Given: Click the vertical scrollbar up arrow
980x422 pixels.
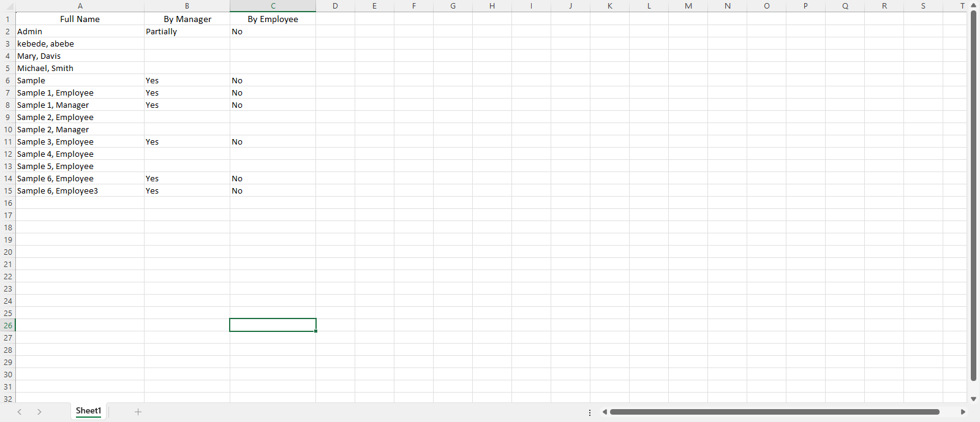Looking at the screenshot, I should tap(973, 6).
